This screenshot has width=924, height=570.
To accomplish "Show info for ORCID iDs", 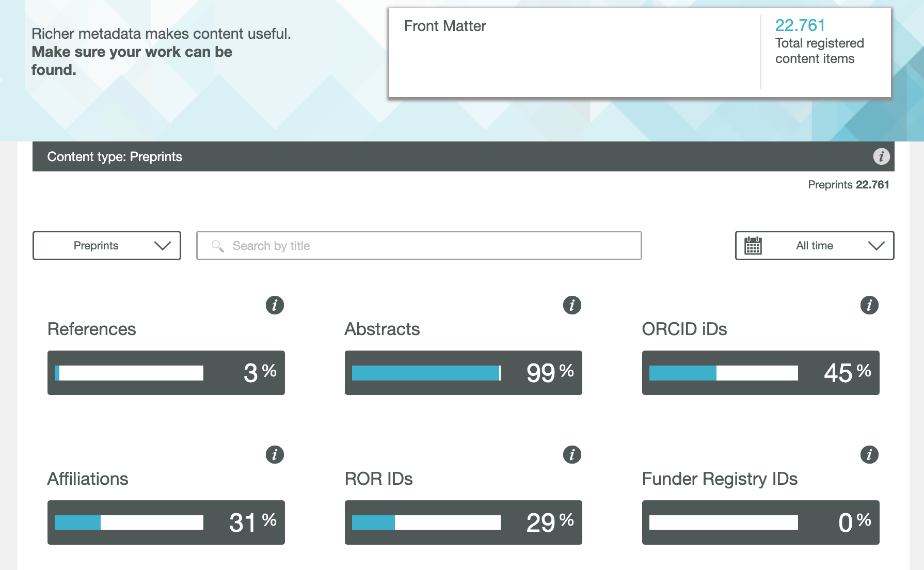I will 869,305.
